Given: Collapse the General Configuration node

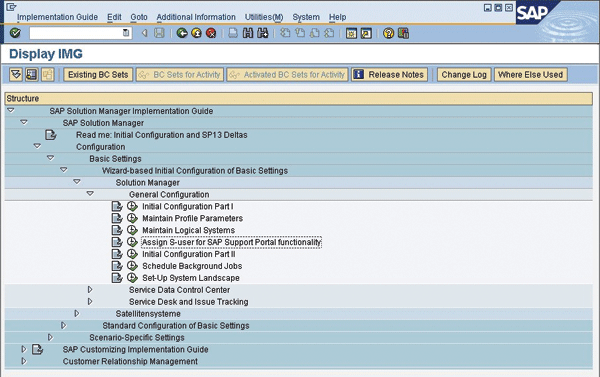Looking at the screenshot, I should [90, 194].
